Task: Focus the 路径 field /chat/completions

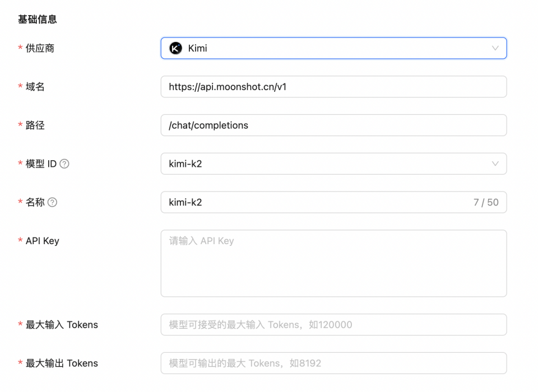Action: 333,125
